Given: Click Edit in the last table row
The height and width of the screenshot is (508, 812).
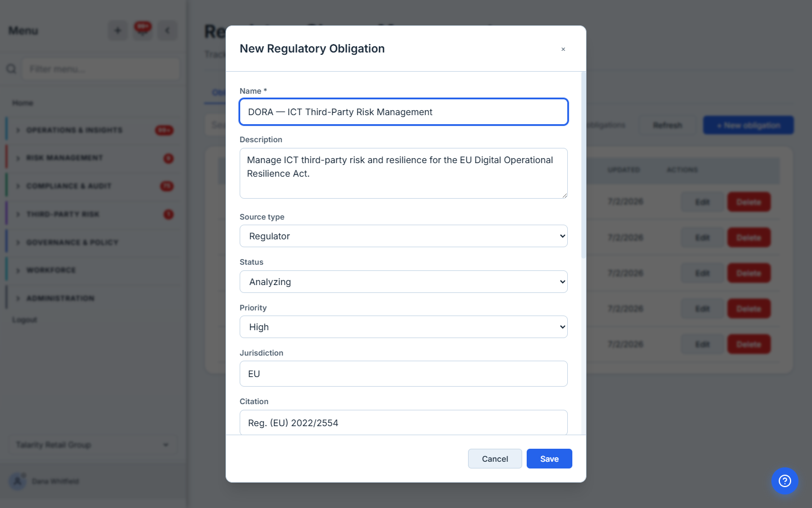Looking at the screenshot, I should point(702,344).
